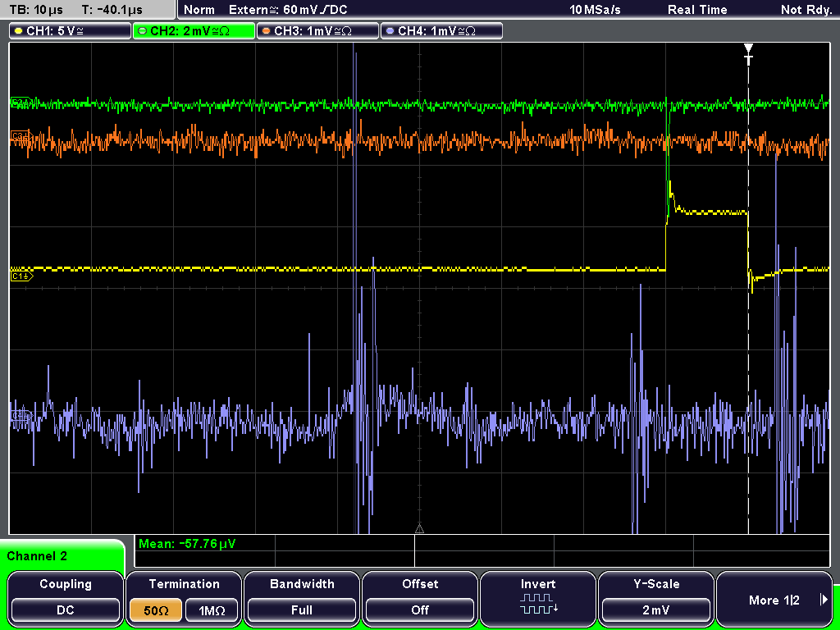Click the violet CH4 color dot
Viewport: 840px width, 630px height.
click(390, 31)
